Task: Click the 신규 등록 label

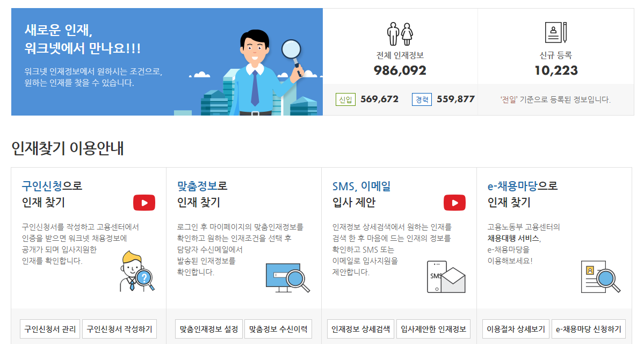Action: click(556, 55)
